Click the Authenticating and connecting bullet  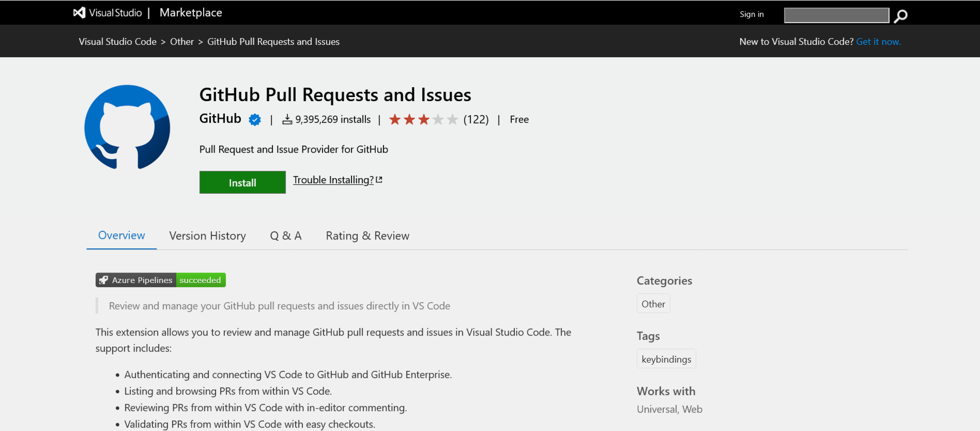tap(288, 374)
